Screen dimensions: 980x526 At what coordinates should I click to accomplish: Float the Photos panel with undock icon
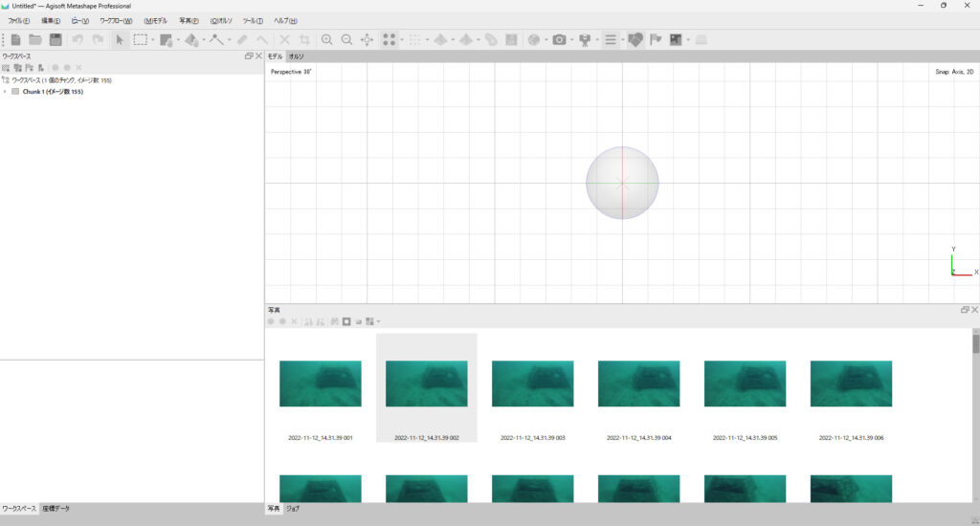pos(965,310)
